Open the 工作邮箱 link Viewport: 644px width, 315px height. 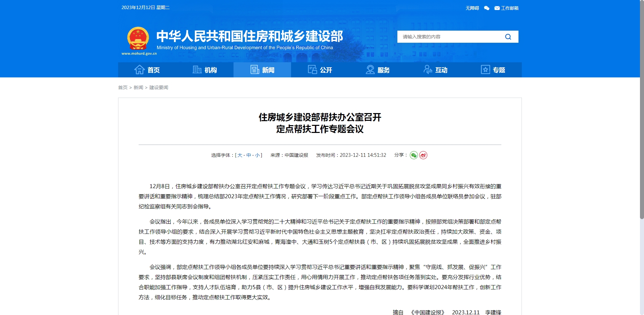pos(509,8)
